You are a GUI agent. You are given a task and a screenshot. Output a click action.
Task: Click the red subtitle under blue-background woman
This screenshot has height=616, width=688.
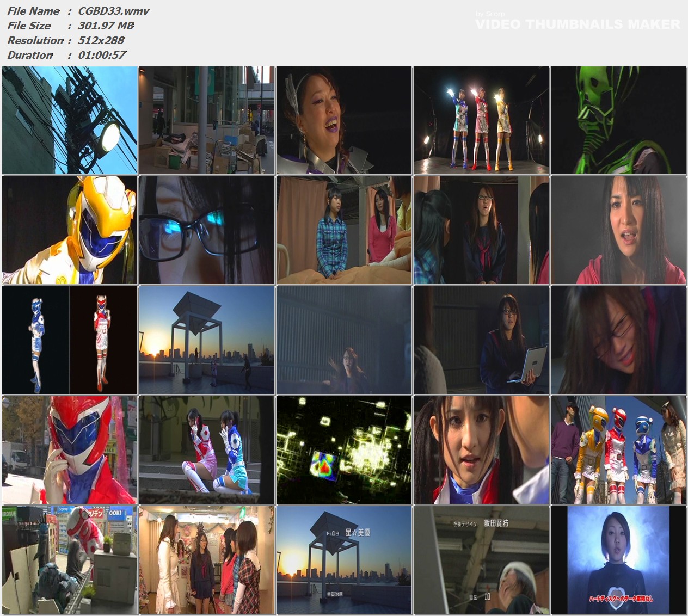pyautogui.click(x=621, y=599)
